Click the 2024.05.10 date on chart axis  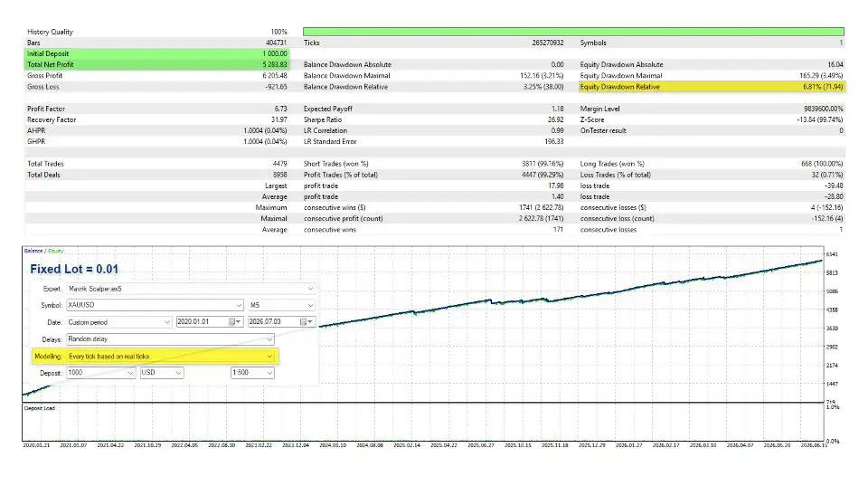pyautogui.click(x=333, y=445)
